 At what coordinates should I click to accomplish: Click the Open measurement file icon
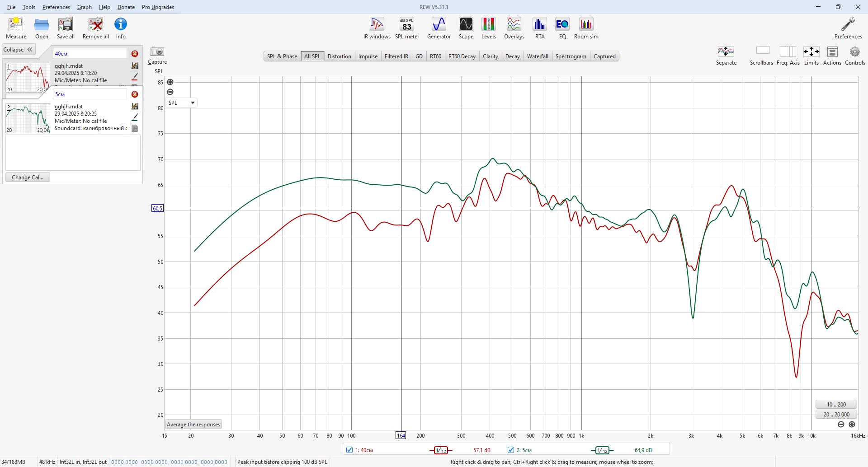coord(42,28)
